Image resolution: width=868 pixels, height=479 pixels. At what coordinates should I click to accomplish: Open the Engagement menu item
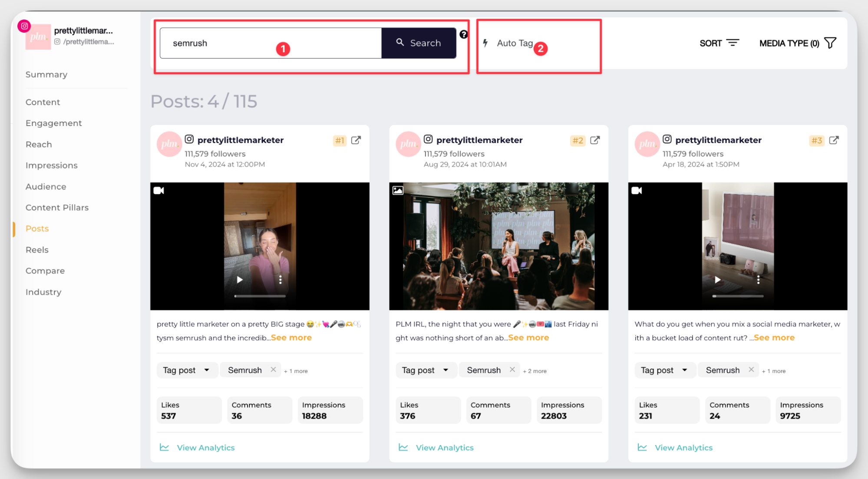click(x=53, y=123)
